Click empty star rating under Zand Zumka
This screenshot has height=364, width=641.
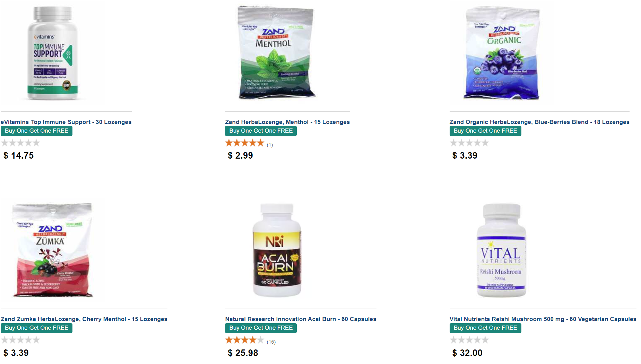click(x=20, y=340)
